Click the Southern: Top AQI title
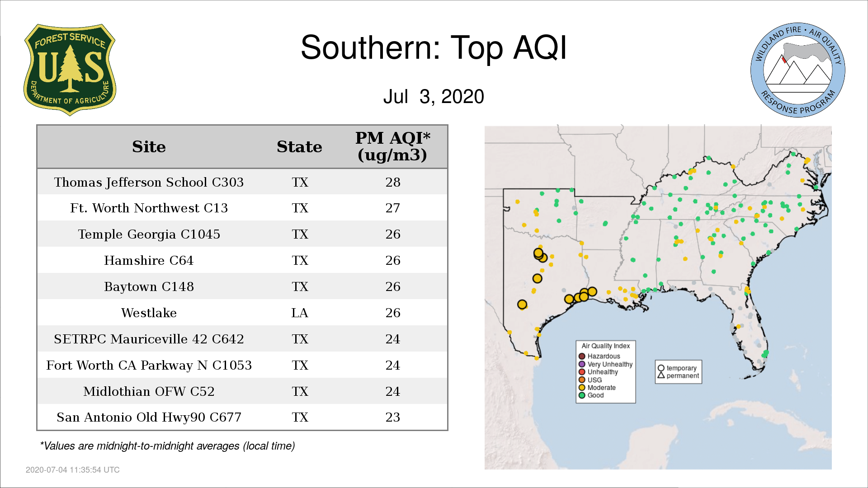The height and width of the screenshot is (488, 868). [434, 47]
